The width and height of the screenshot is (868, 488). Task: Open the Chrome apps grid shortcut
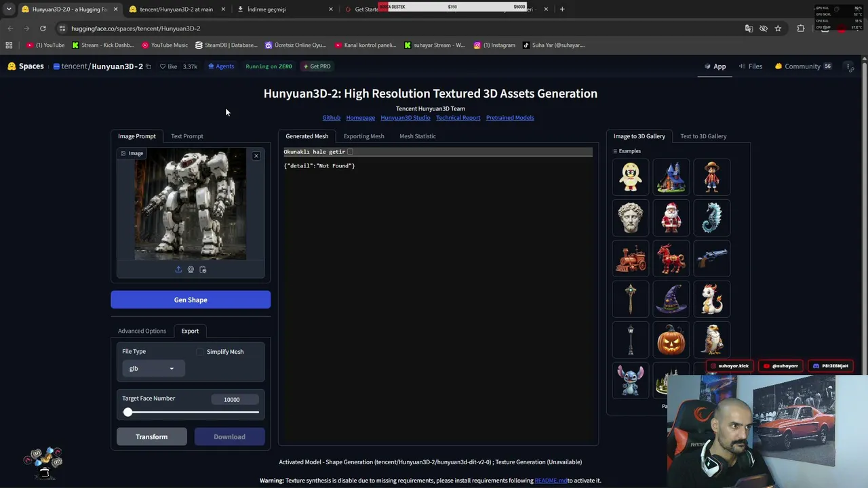pyautogui.click(x=9, y=45)
